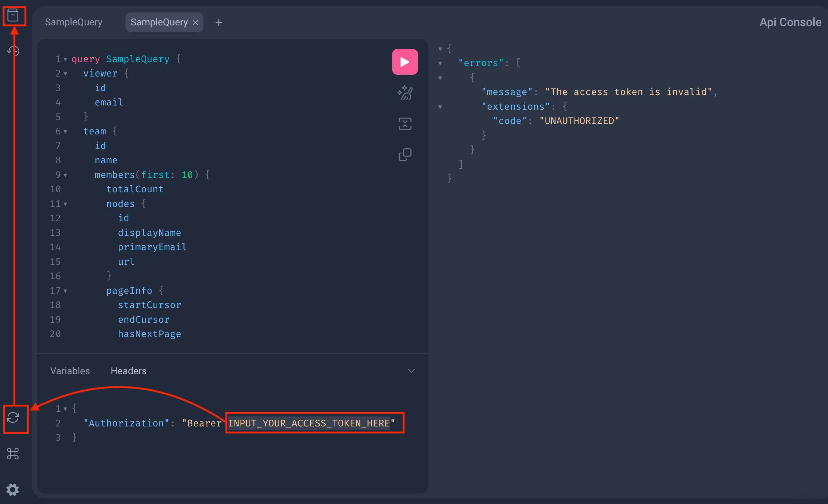Open the settings gear dialog
828x504 pixels.
13,489
